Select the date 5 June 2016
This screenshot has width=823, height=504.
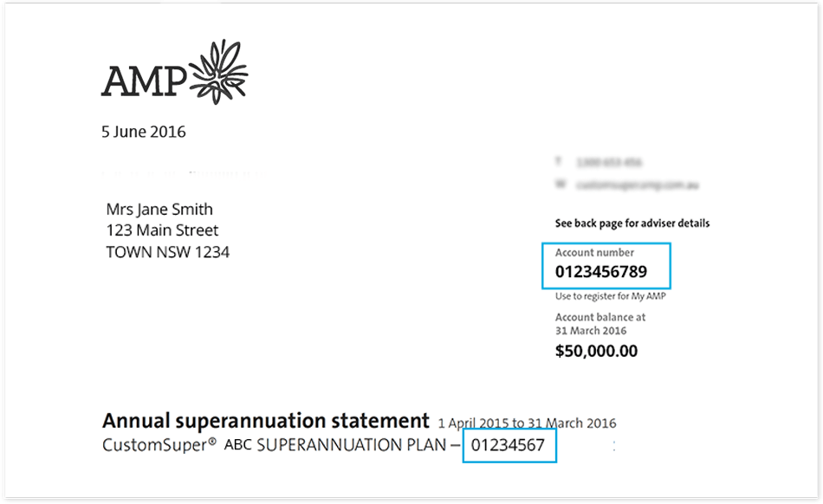(143, 132)
